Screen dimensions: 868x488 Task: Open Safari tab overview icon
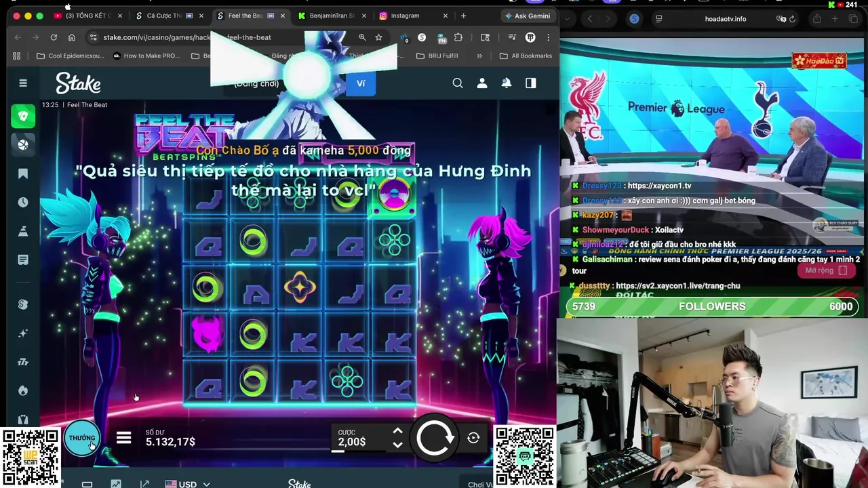click(853, 19)
